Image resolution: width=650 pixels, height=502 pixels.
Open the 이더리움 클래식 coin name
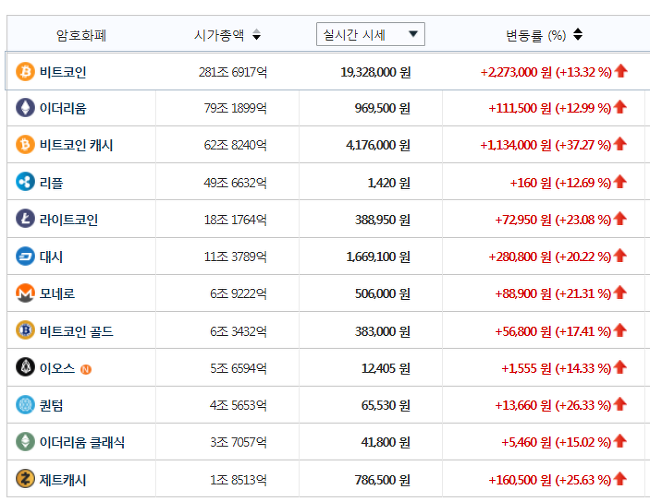82,442
